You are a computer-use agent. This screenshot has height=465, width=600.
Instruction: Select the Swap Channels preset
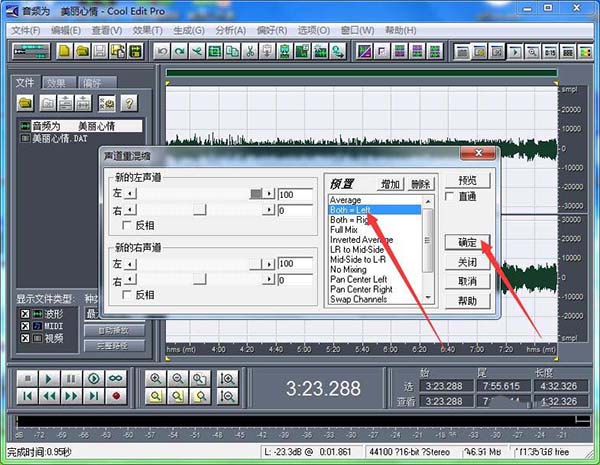(359, 299)
